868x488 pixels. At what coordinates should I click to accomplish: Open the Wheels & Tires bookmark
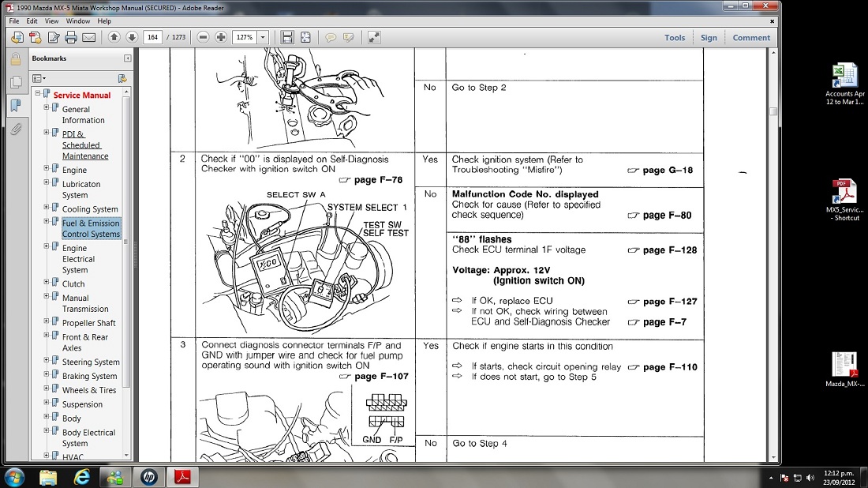(x=89, y=391)
